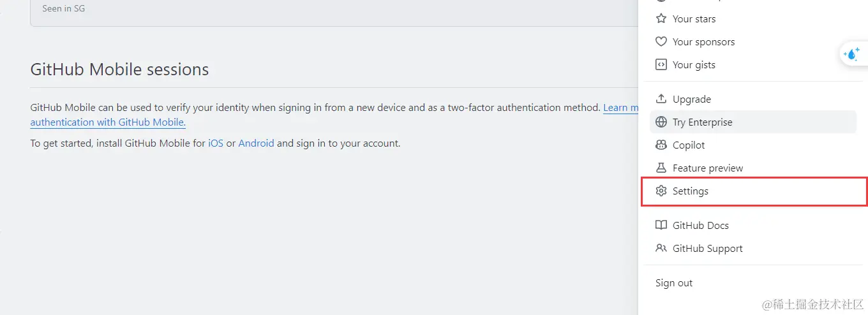Click the heart icon for Your sponsors
Screen dimensions: 868x315
point(661,42)
